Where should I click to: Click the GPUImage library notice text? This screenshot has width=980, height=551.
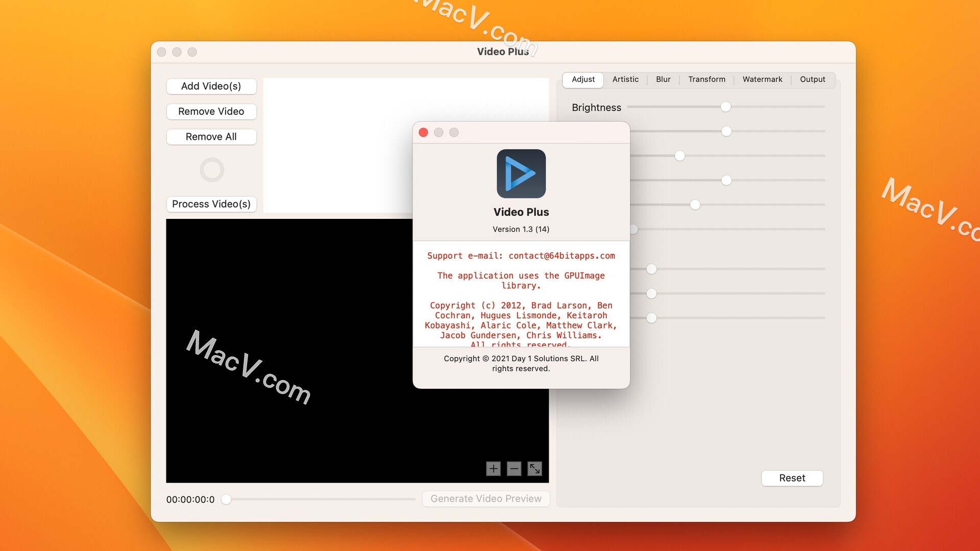521,281
